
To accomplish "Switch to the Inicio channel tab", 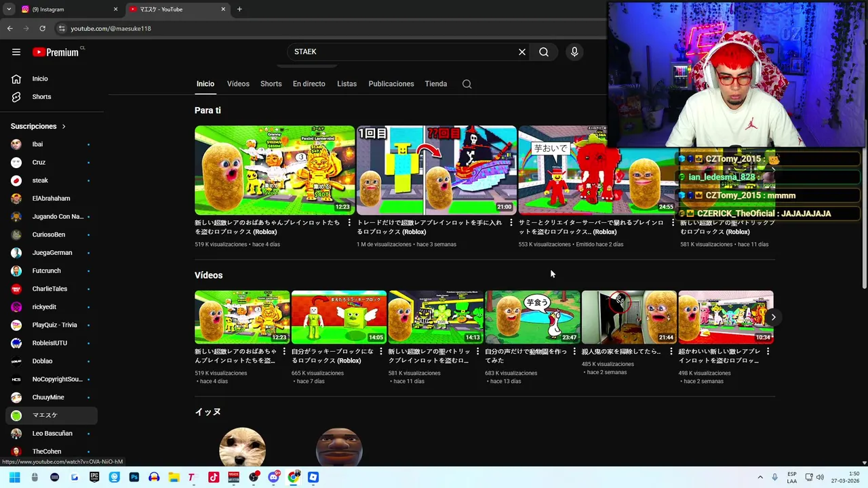I will [205, 84].
